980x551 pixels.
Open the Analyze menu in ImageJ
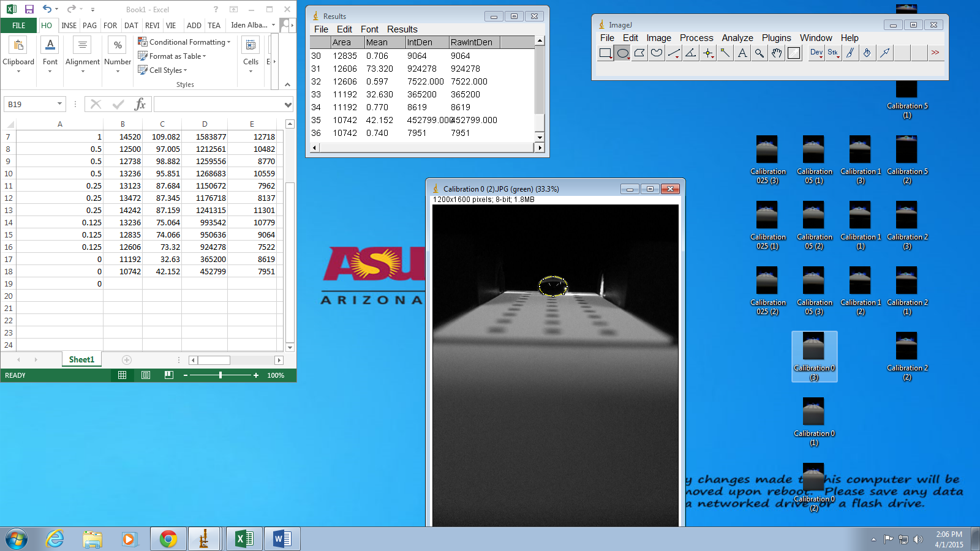click(737, 38)
